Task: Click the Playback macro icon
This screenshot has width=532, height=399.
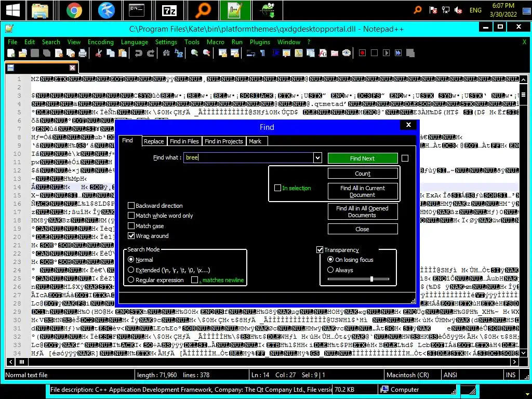Action: (x=386, y=53)
